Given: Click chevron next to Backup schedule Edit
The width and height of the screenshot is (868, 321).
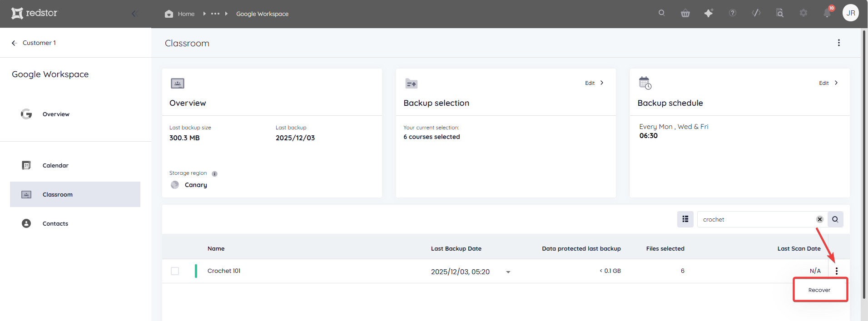Looking at the screenshot, I should coord(836,83).
